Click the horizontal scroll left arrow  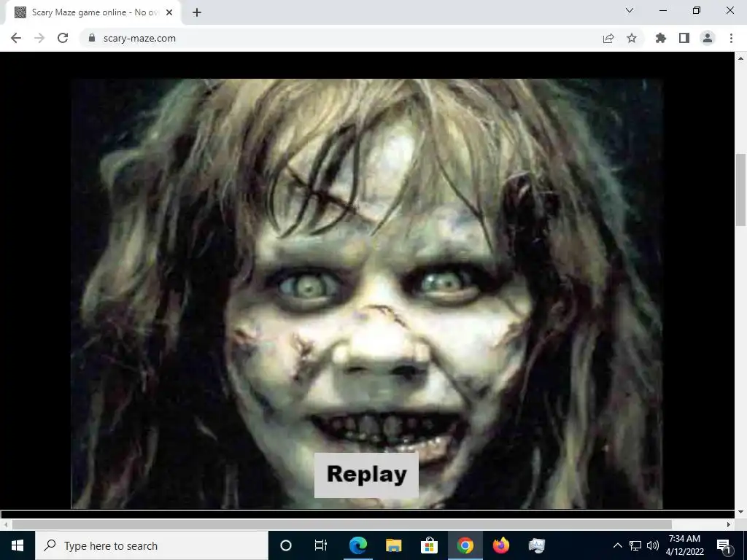[6, 524]
